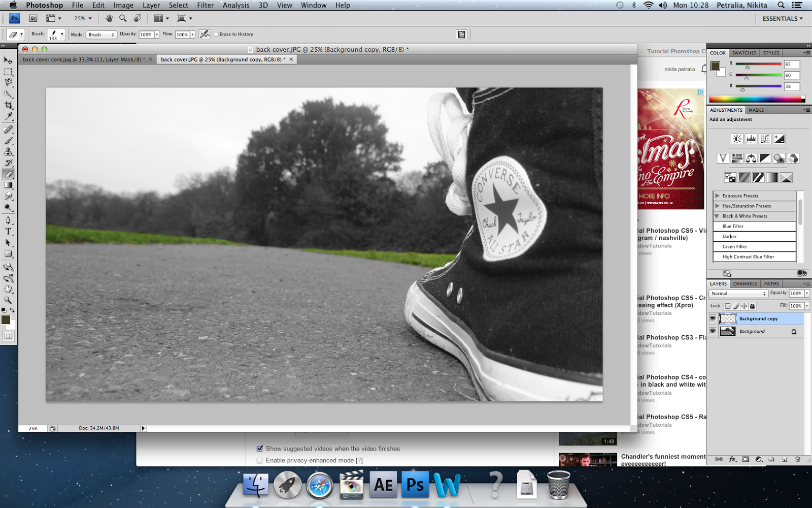Screen dimensions: 812x508
Task: Switch to the Swatches tab
Action: (x=744, y=53)
